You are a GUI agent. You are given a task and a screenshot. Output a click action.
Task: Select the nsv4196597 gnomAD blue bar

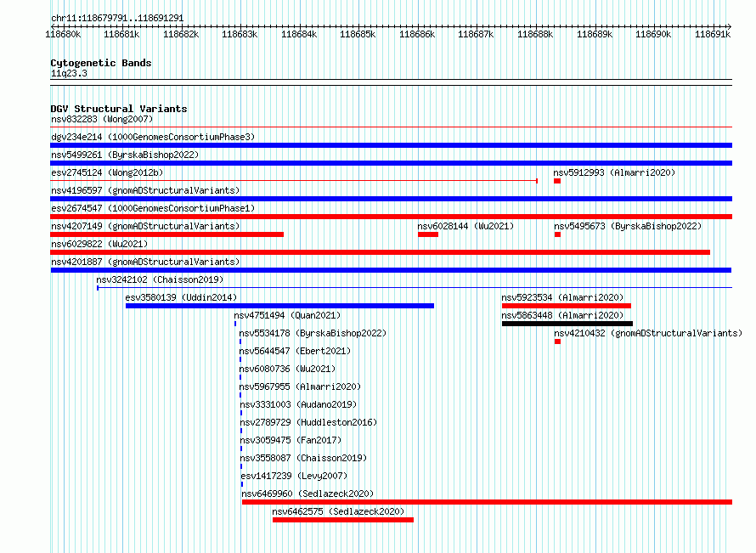coord(391,199)
